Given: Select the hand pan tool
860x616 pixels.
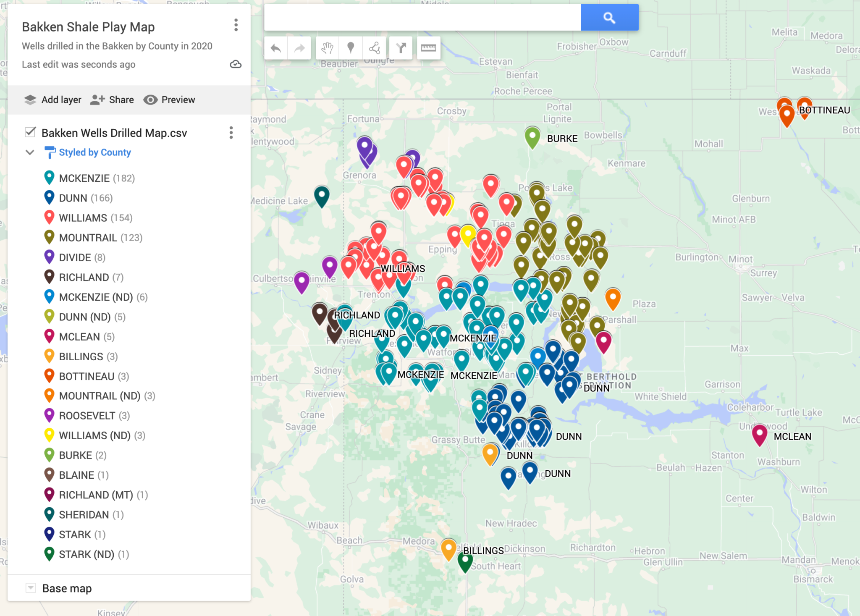Looking at the screenshot, I should (x=328, y=48).
